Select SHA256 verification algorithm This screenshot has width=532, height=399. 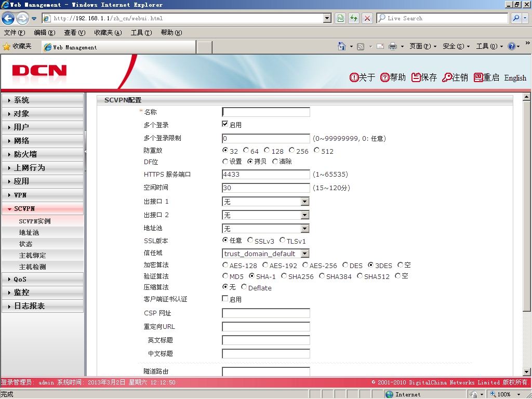284,276
